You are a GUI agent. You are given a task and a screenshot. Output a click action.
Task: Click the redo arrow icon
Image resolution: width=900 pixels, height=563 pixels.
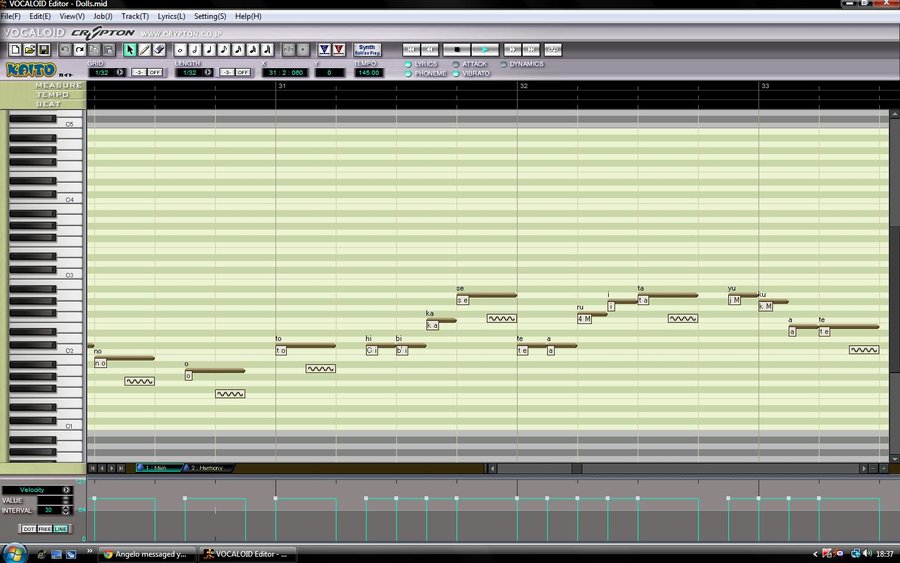[80, 50]
